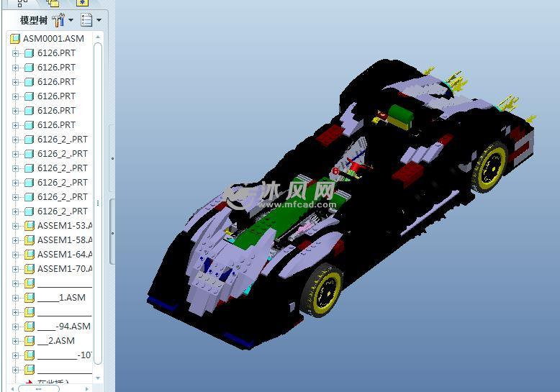Screen dimensions: 560x392
Task: Select the ASSEM1-64.A tree row label
Action: pos(65,254)
